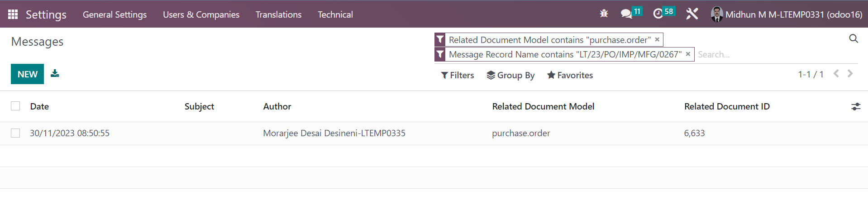The image size is (868, 200).
Task: Open the conversations chat icon
Action: (626, 14)
